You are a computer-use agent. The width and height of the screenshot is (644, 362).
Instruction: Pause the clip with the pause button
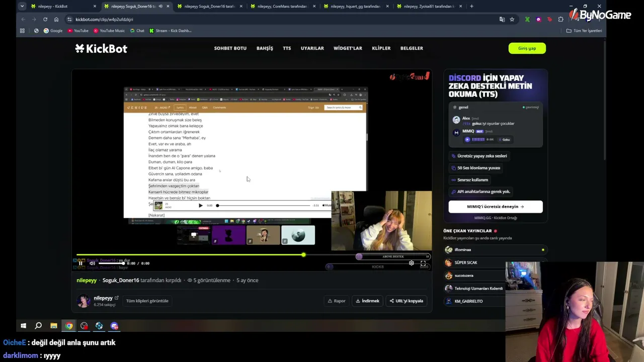click(x=80, y=263)
